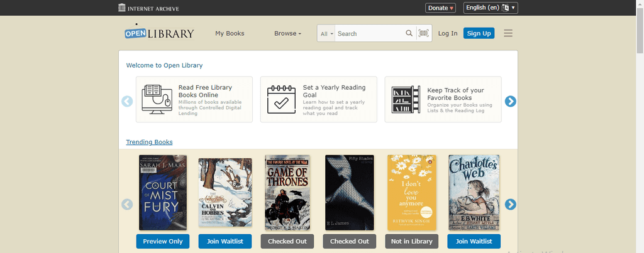Click the welcome carousel next arrow
This screenshot has height=253, width=644.
point(511,101)
